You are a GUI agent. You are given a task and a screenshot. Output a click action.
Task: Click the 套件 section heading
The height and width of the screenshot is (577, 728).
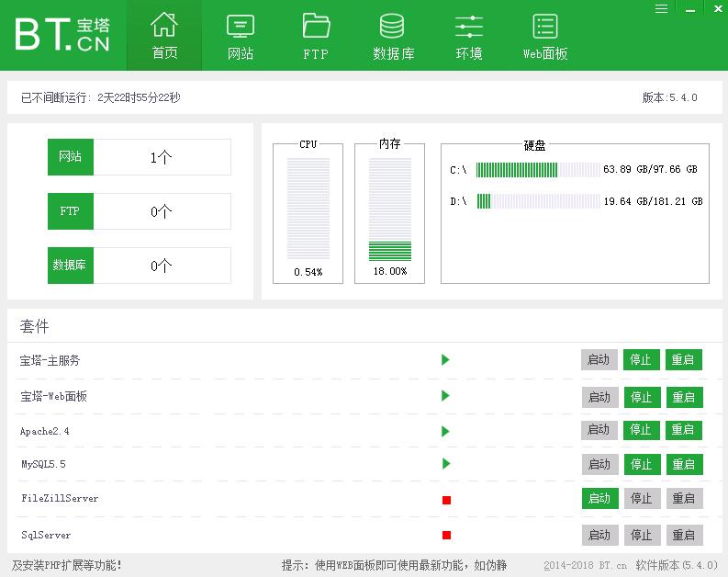pyautogui.click(x=34, y=326)
